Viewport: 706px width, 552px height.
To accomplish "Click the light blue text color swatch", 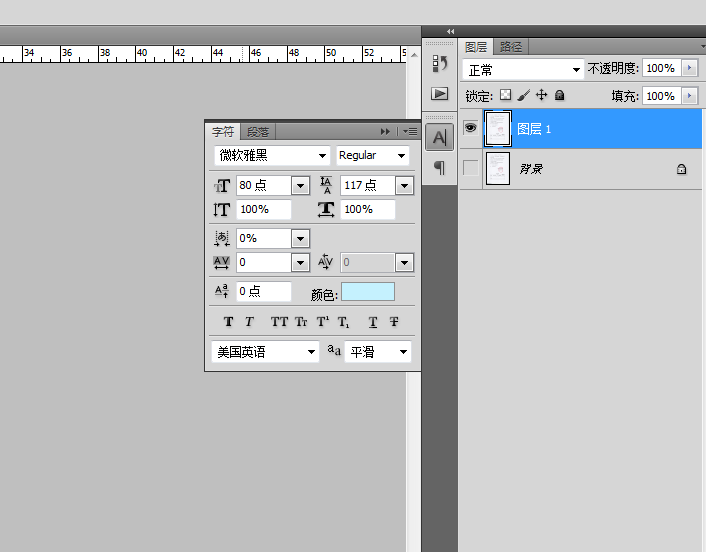I will pyautogui.click(x=368, y=291).
